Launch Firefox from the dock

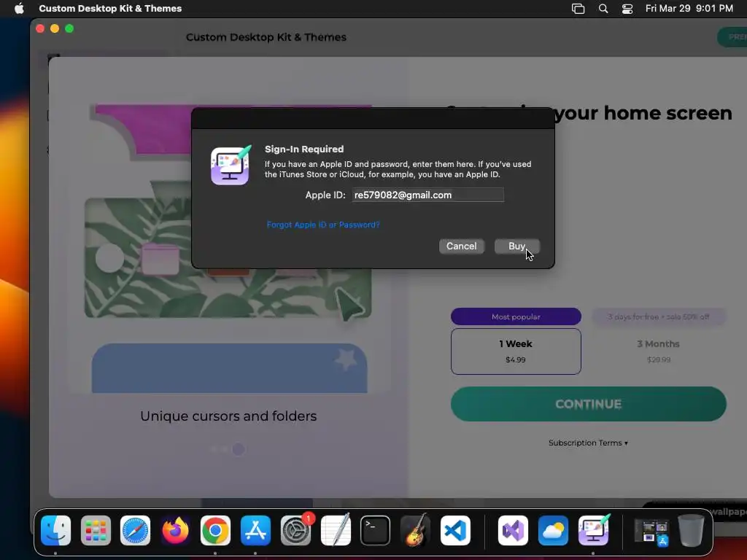[x=175, y=530]
